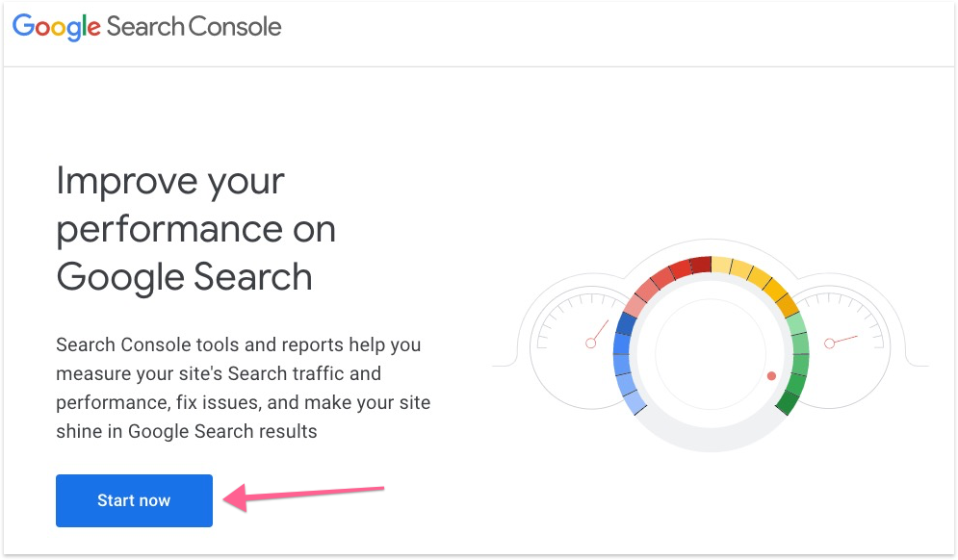
Task: Click the Google logo
Action: [56, 27]
